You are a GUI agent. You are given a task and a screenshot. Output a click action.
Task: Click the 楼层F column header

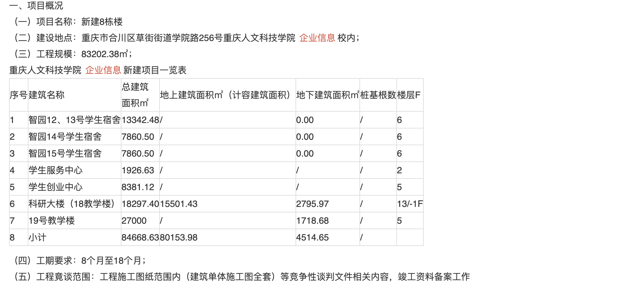click(409, 95)
